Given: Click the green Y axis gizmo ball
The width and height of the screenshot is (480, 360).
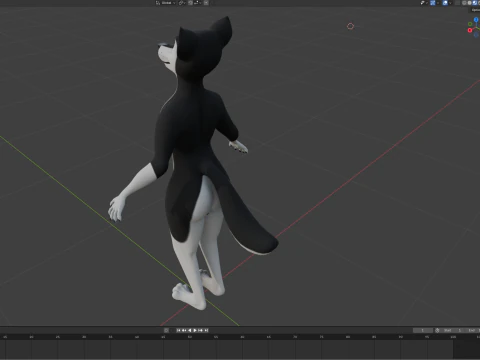Looking at the screenshot, I should tap(470, 24).
